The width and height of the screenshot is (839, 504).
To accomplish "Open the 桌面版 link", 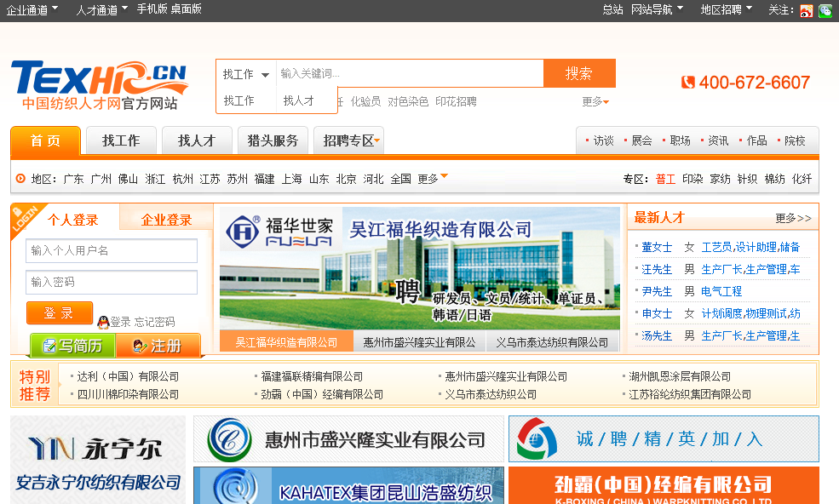I will 187,9.
